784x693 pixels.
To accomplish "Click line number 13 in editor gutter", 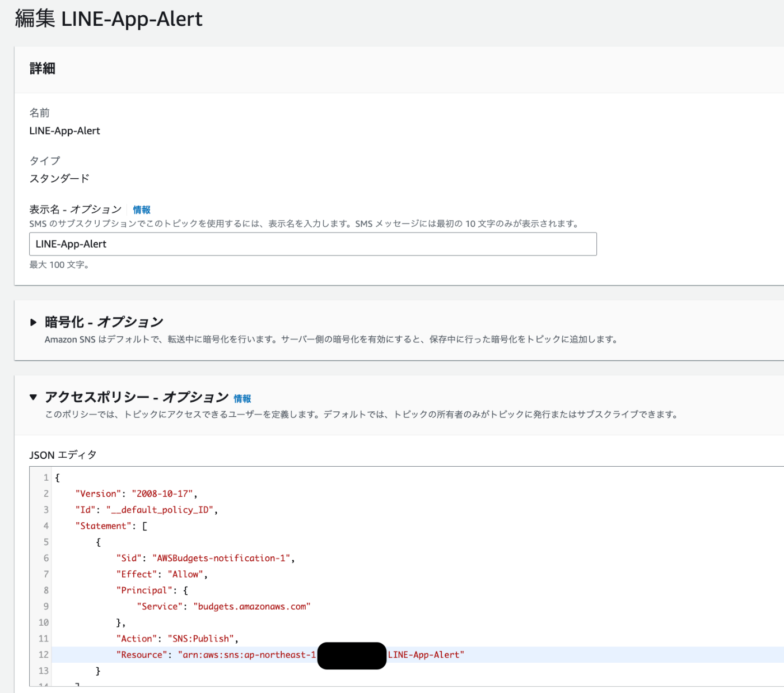I will pos(44,671).
